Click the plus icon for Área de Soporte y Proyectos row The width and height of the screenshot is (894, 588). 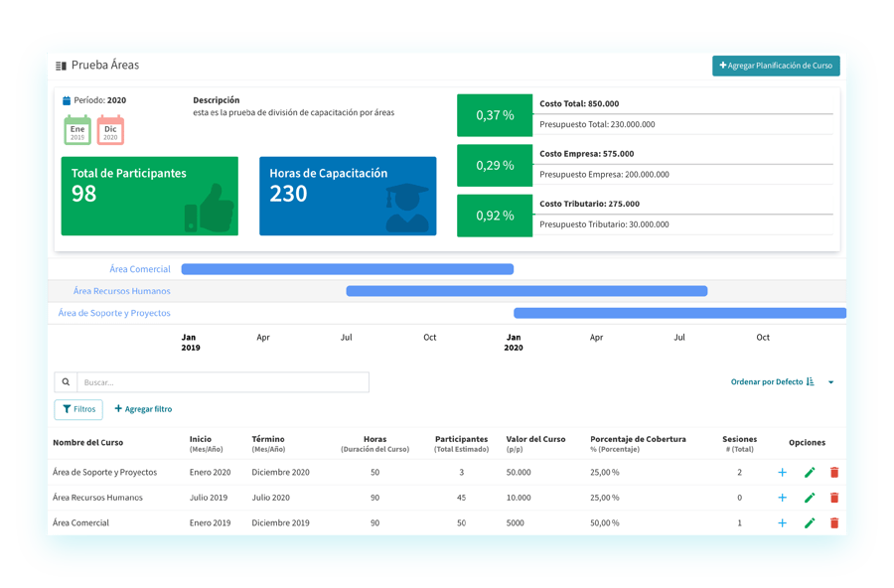pyautogui.click(x=782, y=473)
